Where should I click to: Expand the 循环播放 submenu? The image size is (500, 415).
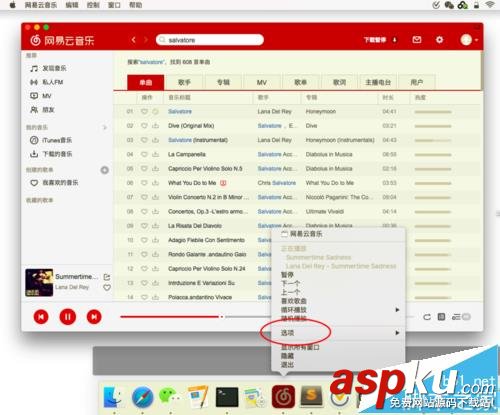339,310
